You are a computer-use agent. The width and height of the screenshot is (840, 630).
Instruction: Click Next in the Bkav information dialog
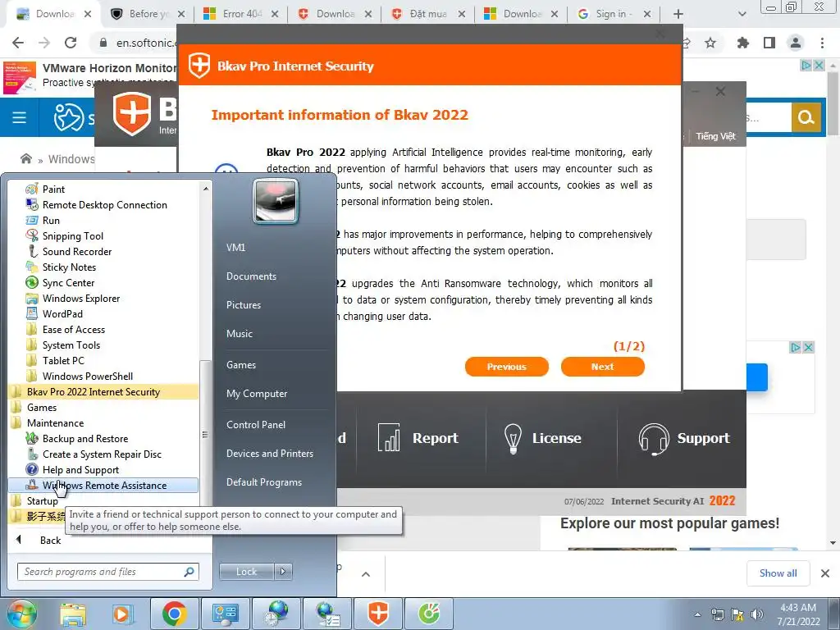click(x=603, y=367)
